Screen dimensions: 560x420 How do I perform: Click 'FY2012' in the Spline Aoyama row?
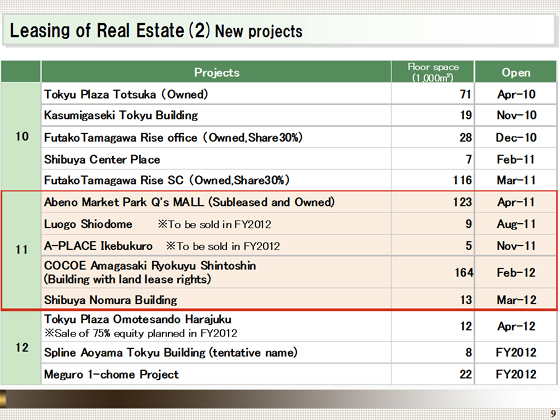(x=516, y=352)
